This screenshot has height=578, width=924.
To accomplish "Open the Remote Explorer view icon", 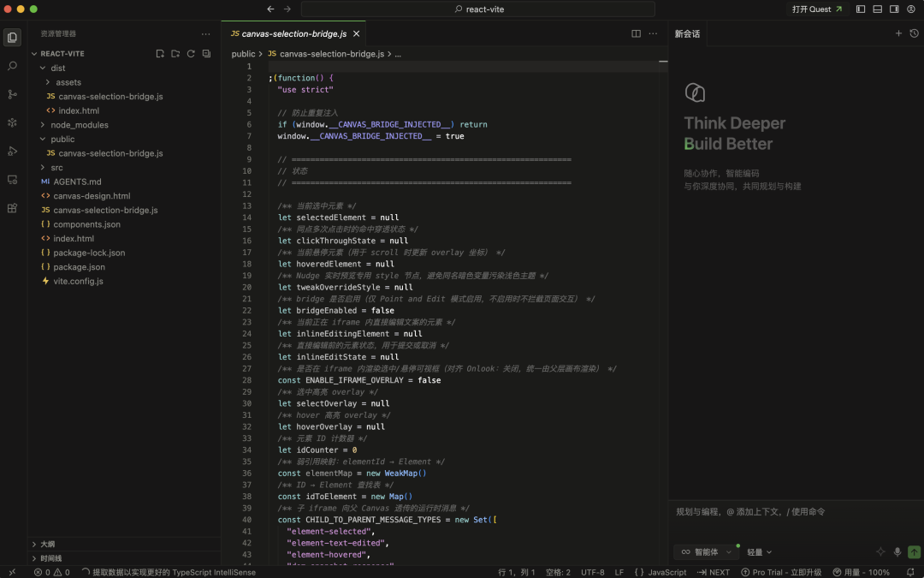I will point(12,179).
